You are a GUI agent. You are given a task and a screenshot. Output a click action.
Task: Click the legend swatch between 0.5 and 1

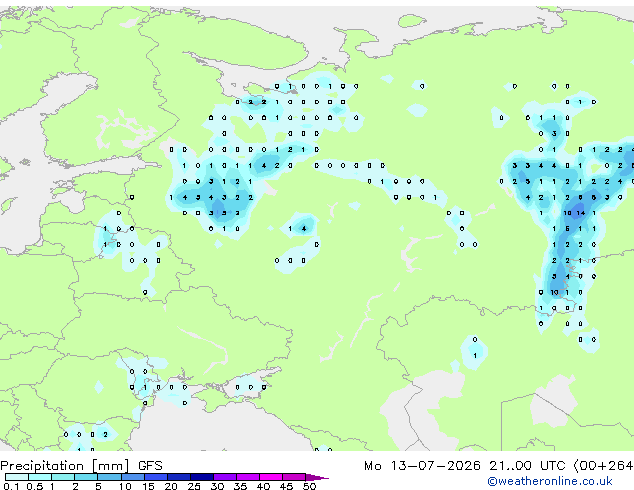[x=40, y=477]
